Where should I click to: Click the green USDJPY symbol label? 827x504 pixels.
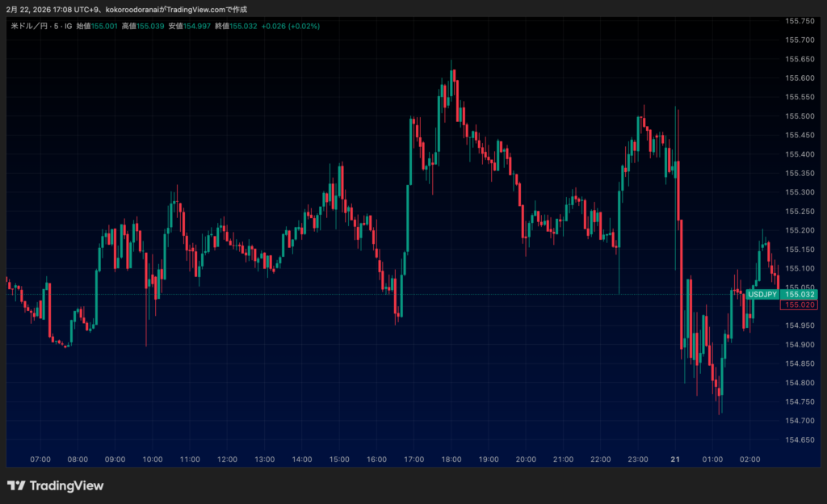762,295
